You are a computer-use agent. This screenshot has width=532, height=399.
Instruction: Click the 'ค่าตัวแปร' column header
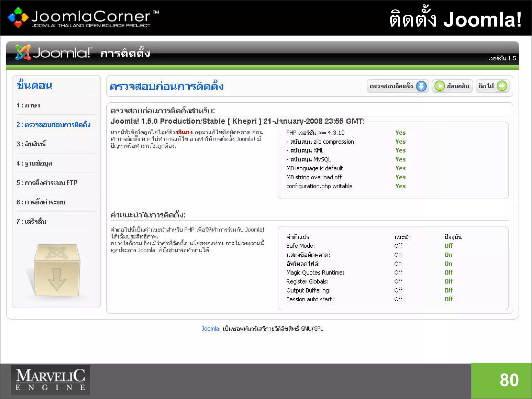(297, 237)
